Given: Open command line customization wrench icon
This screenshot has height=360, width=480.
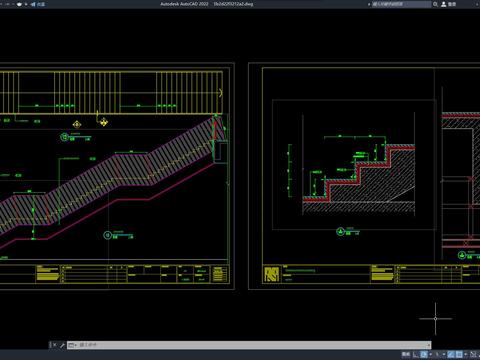Looking at the screenshot, I should click(62, 345).
